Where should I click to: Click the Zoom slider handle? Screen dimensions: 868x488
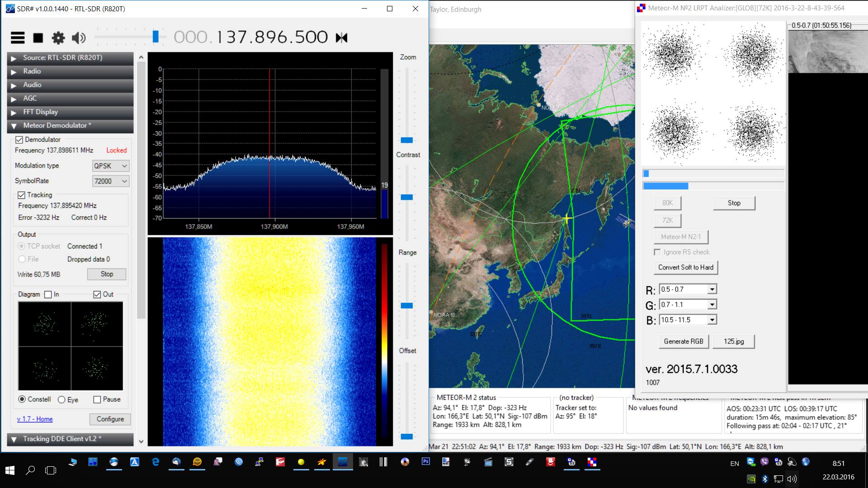point(406,140)
